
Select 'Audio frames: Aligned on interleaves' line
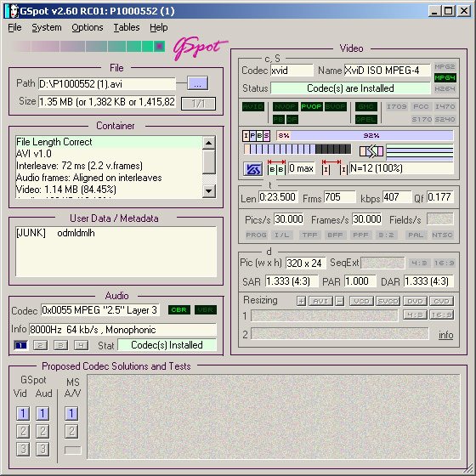(x=109, y=178)
